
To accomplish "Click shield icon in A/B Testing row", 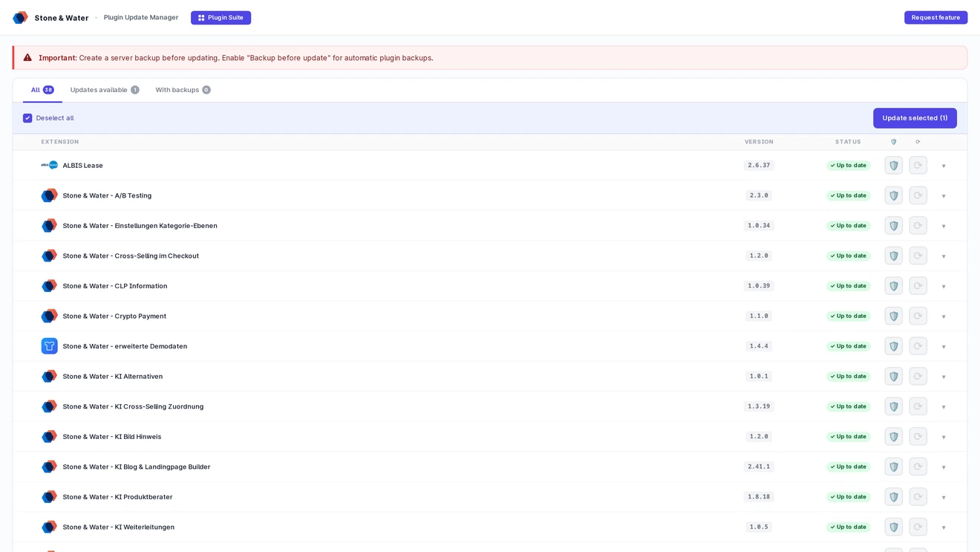I will [x=894, y=195].
